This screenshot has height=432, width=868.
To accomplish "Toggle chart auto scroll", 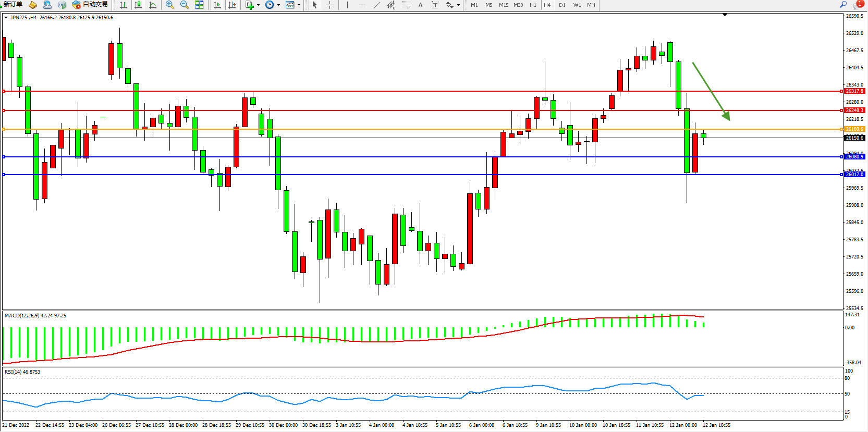I will [217, 5].
